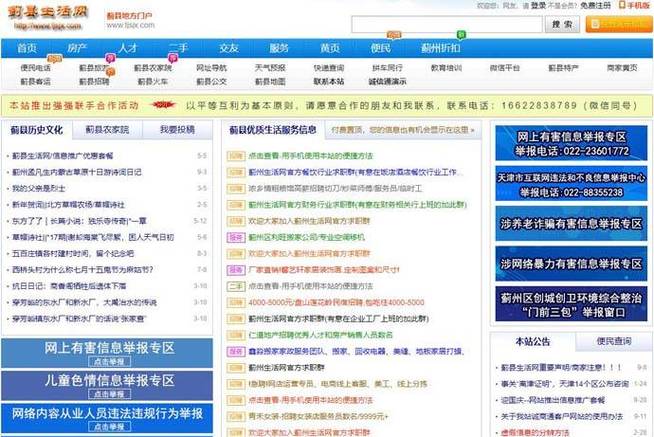Click 点击举报 under 儿童色情信息举报专区
654x437 pixels.
click(109, 394)
